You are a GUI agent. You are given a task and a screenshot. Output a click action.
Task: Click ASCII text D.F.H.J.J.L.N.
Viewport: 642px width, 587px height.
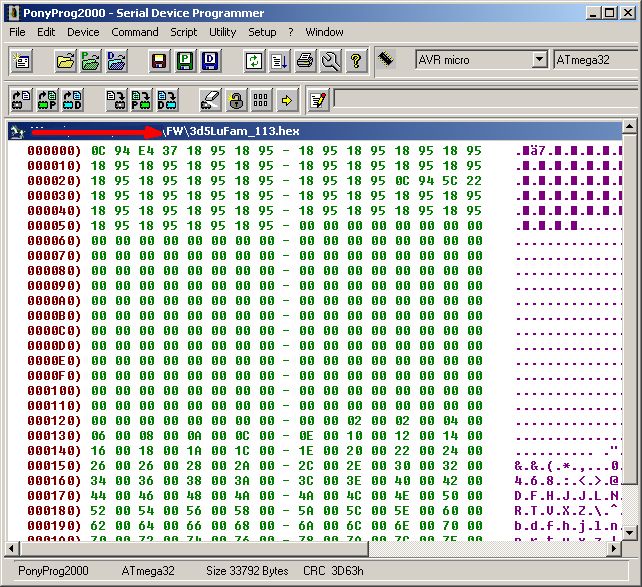[568, 496]
